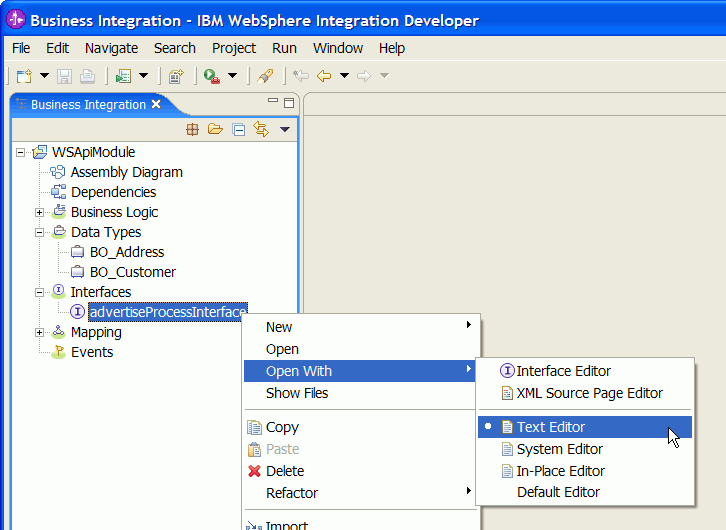Select WSApiModule in the tree

tap(94, 152)
